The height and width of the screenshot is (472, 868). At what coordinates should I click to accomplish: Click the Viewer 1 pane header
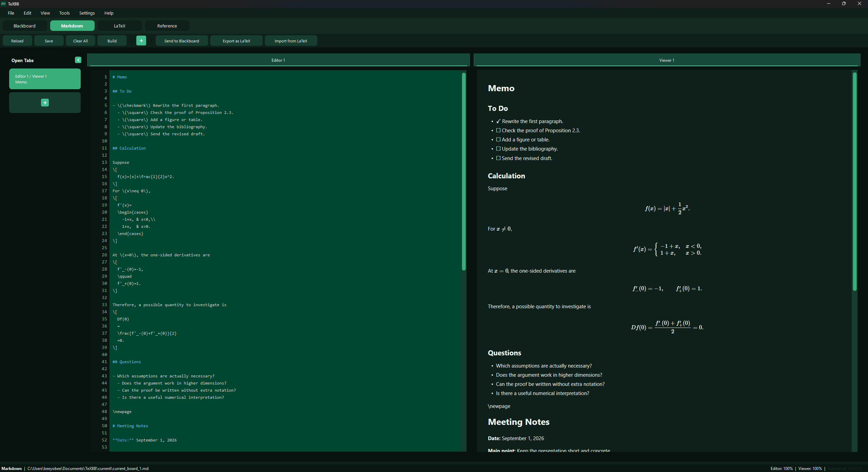click(x=667, y=60)
